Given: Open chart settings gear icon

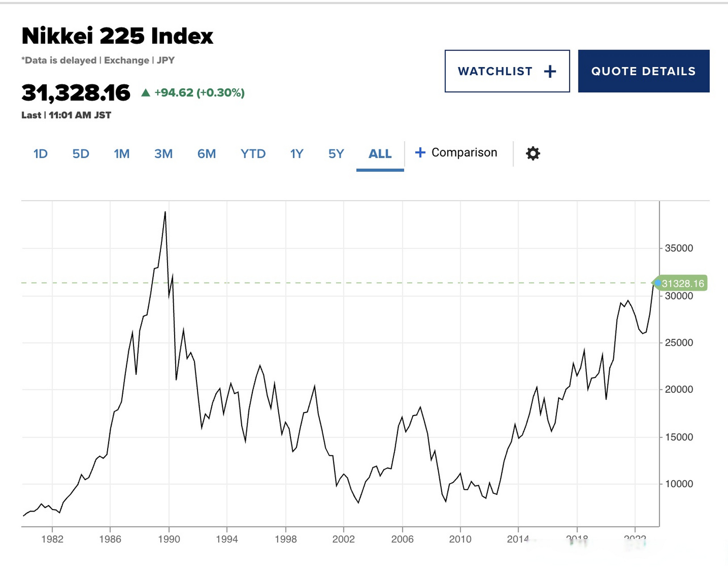Looking at the screenshot, I should pos(533,153).
